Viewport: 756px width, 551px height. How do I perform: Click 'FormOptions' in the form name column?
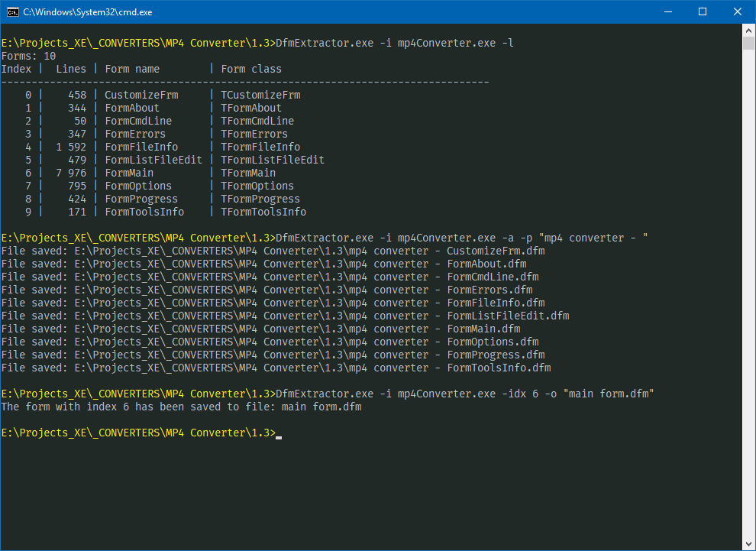tap(138, 186)
